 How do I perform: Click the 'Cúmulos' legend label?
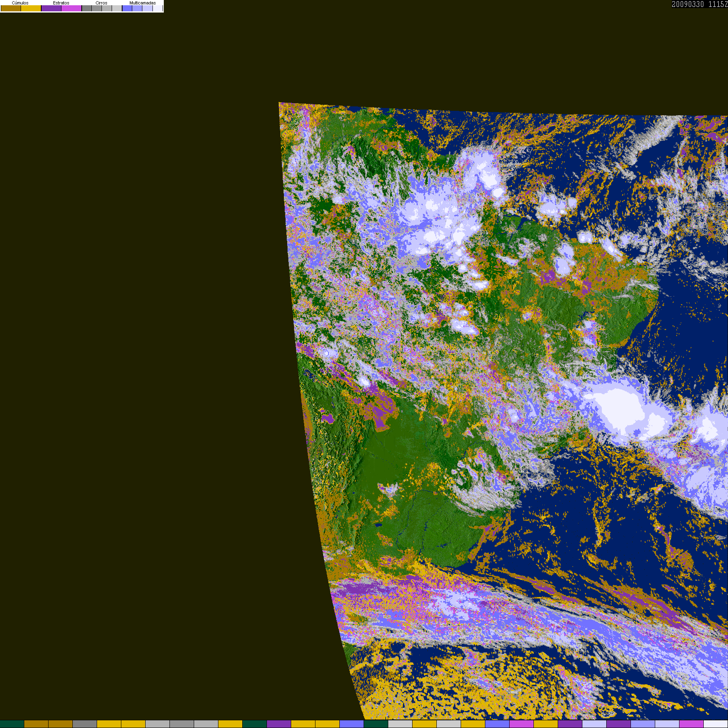pyautogui.click(x=20, y=3)
